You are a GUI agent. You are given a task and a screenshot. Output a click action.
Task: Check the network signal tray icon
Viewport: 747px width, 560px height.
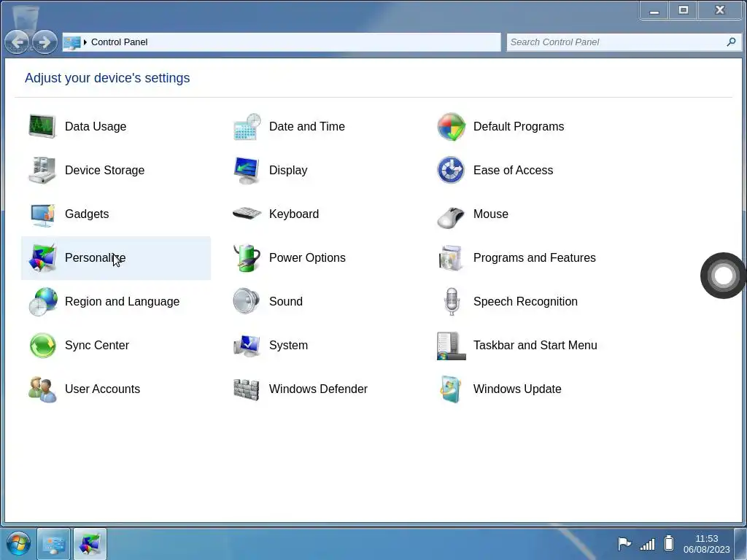pyautogui.click(x=648, y=543)
